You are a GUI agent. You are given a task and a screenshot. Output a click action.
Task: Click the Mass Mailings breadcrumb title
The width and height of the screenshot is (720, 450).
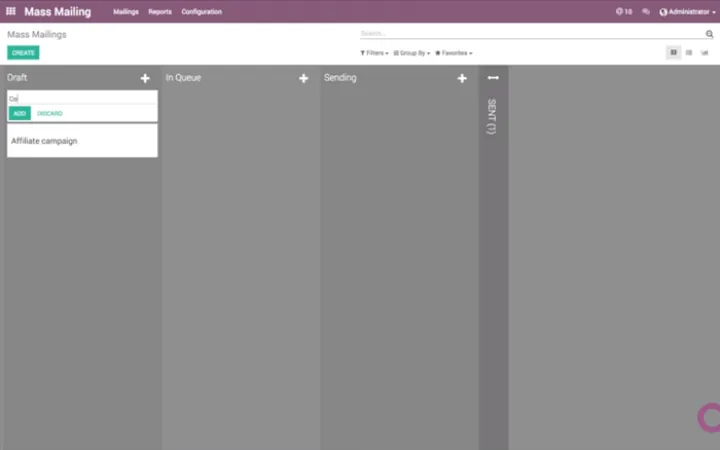point(37,34)
